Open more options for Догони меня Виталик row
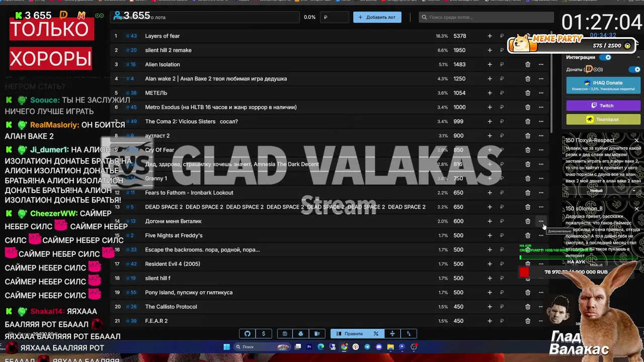 click(541, 221)
